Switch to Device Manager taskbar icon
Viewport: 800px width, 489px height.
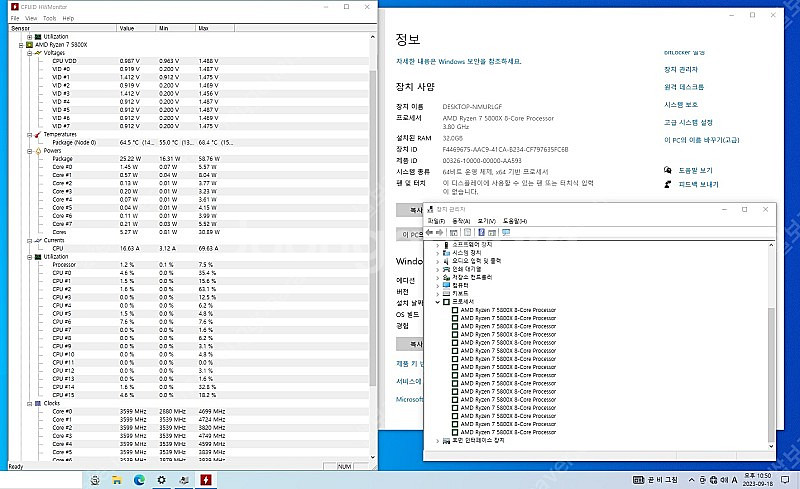184,480
